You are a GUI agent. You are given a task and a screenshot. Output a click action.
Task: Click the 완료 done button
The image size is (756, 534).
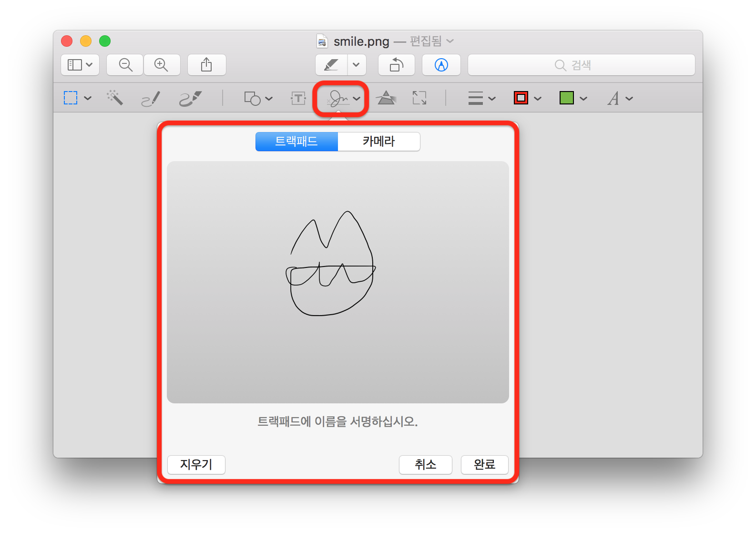pyautogui.click(x=485, y=464)
